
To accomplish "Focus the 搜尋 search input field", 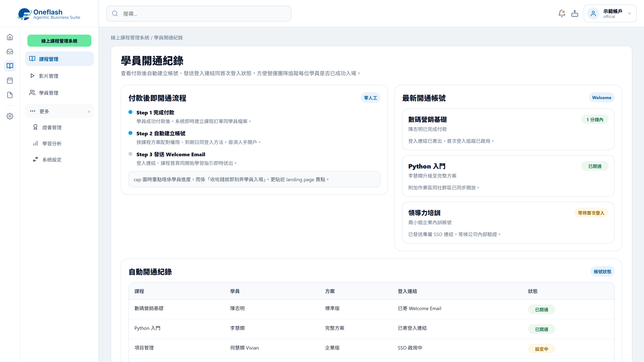I will pyautogui.click(x=199, y=13).
